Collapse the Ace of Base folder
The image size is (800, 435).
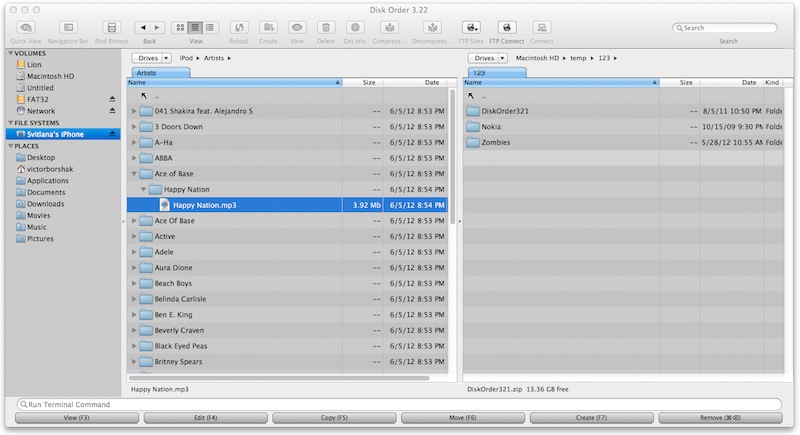point(134,173)
